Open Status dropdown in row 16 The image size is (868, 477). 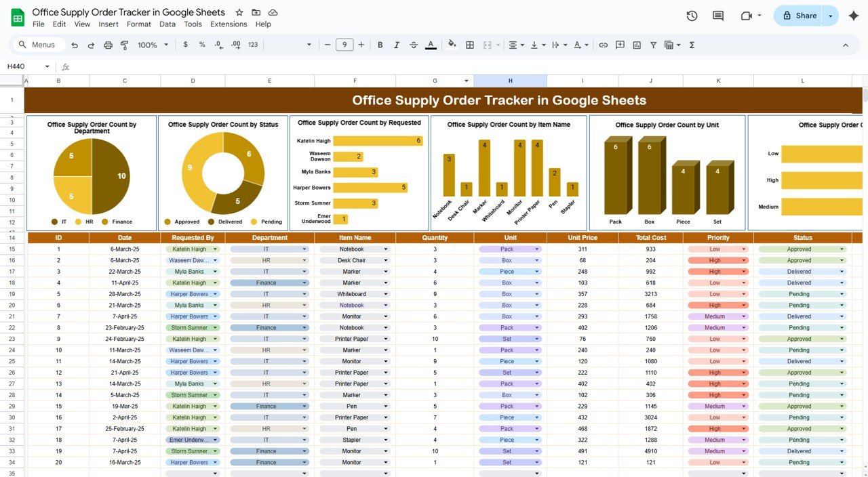click(842, 260)
